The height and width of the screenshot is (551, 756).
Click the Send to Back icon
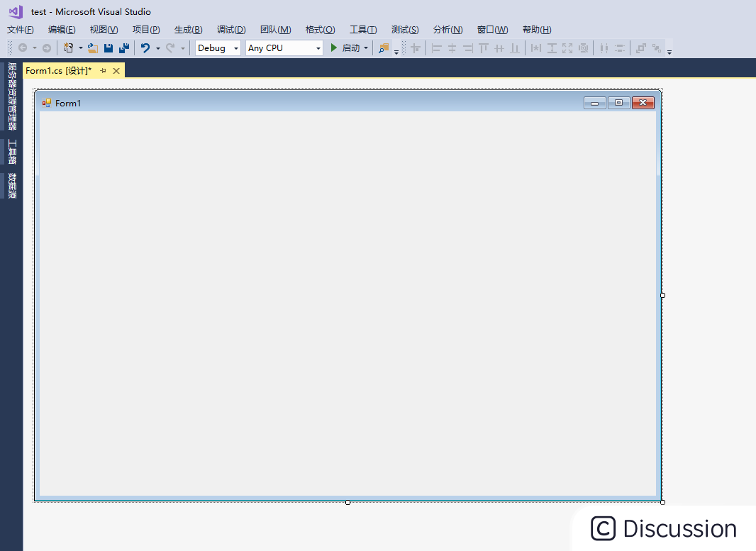point(657,48)
